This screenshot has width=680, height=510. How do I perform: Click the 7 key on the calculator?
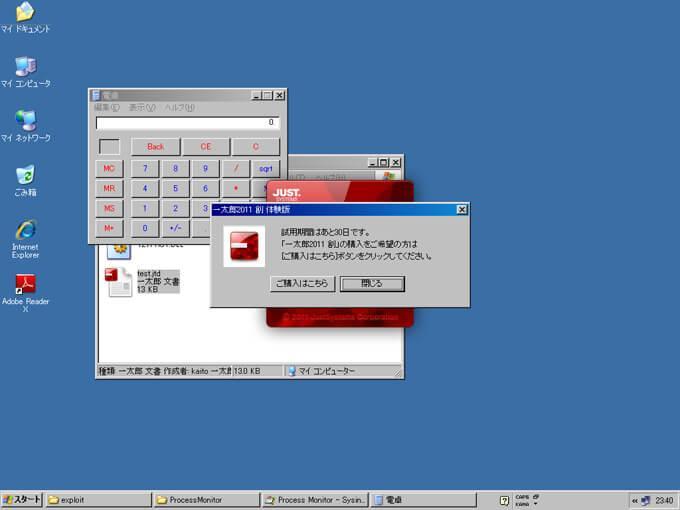pos(145,168)
